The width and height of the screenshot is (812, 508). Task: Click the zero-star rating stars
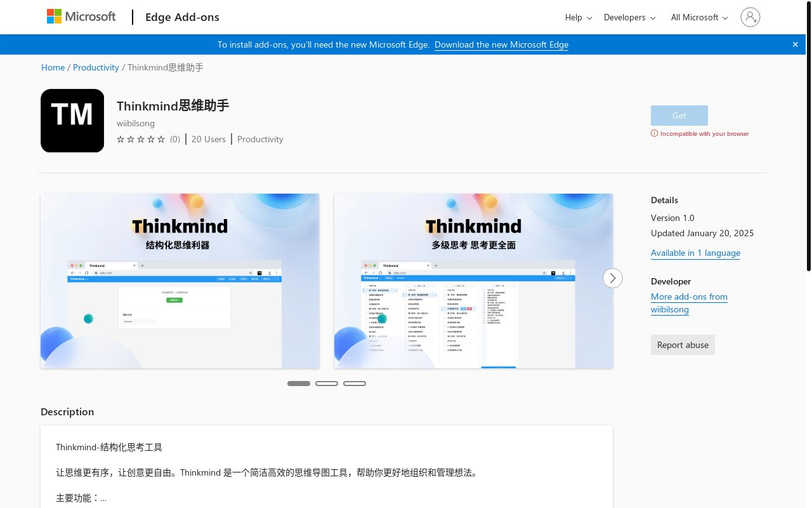pos(141,139)
